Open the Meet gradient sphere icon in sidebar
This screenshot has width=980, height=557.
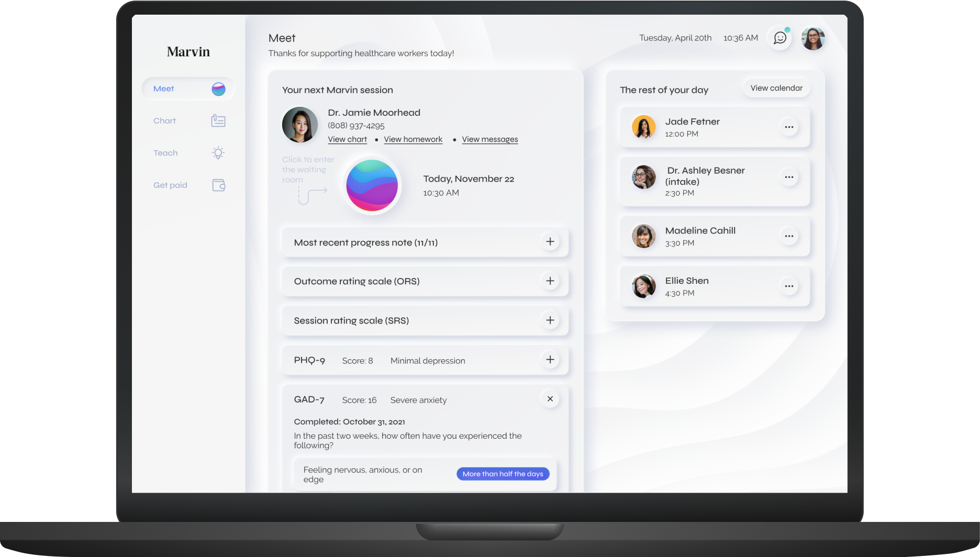click(x=218, y=89)
